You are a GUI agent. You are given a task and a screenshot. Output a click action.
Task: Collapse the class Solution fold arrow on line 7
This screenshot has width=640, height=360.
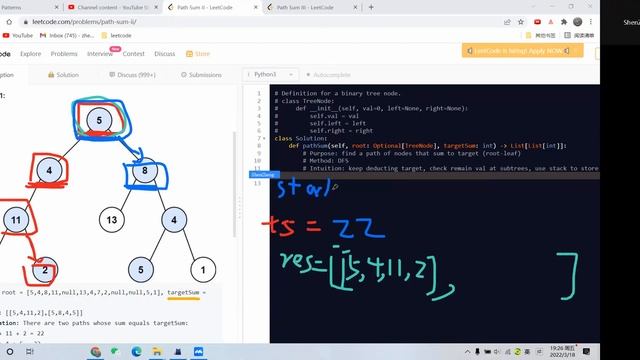pos(264,138)
